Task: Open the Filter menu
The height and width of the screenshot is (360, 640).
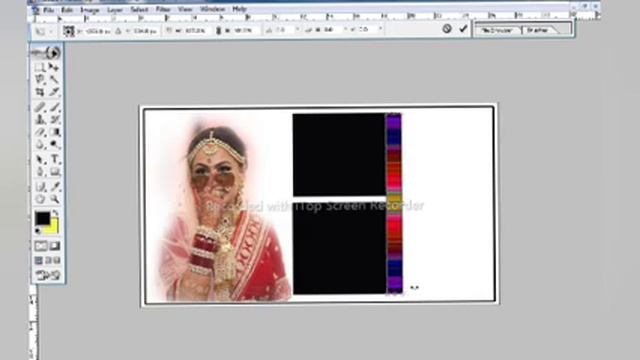Action: (x=163, y=9)
